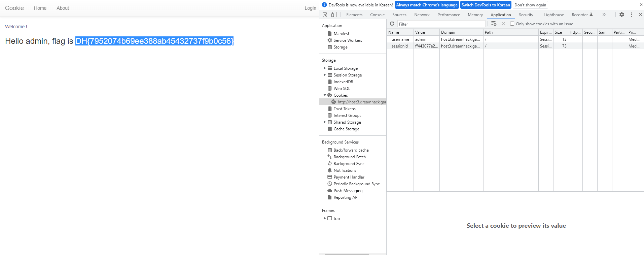Screen dimensions: 644x255
Task: Dismiss the language info bar
Action: (x=641, y=5)
